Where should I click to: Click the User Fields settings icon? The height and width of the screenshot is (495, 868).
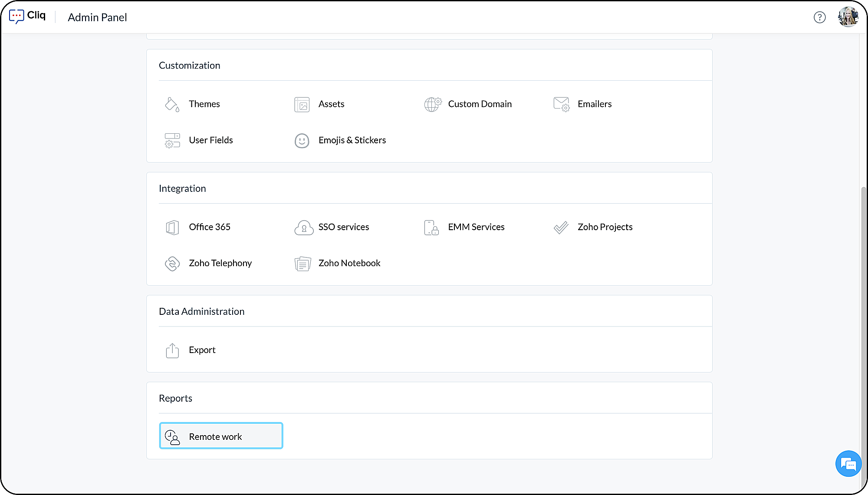point(172,140)
